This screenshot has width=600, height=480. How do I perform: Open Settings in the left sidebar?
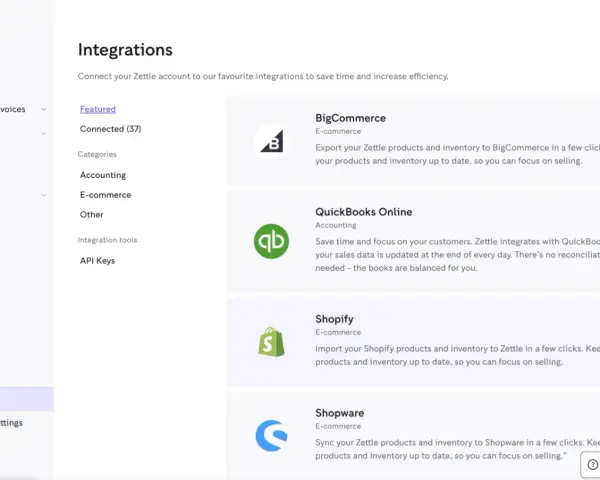coord(11,423)
